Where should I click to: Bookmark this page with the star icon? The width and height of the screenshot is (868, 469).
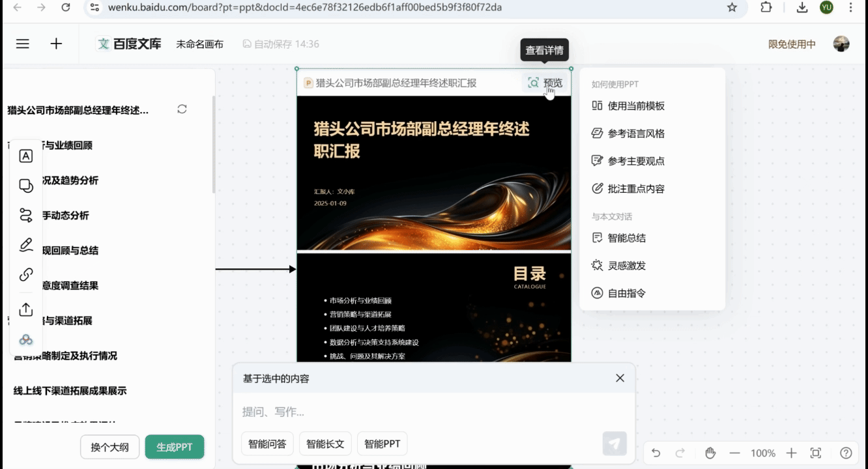coord(732,7)
